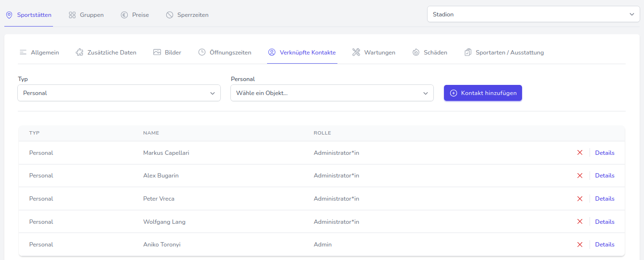Screen dimensions: 644x260
Task: Remove Wolfgang Lang with the red X
Action: point(580,222)
